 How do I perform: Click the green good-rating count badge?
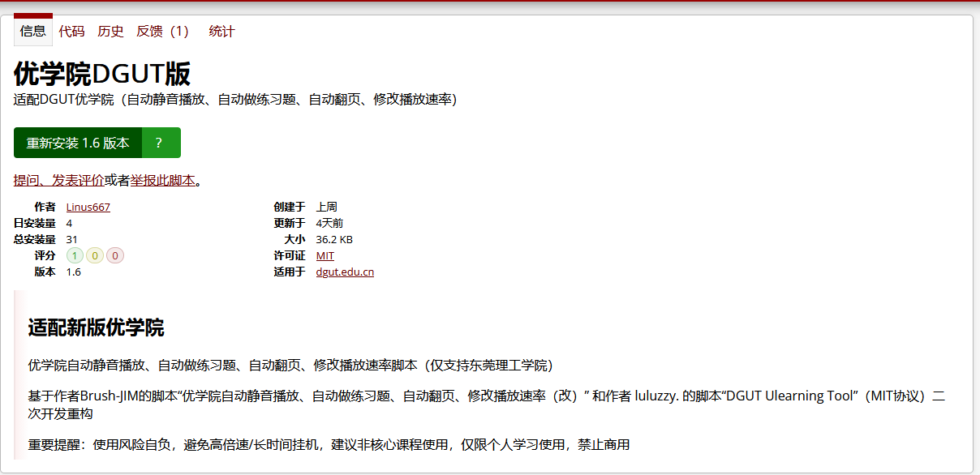(x=75, y=256)
